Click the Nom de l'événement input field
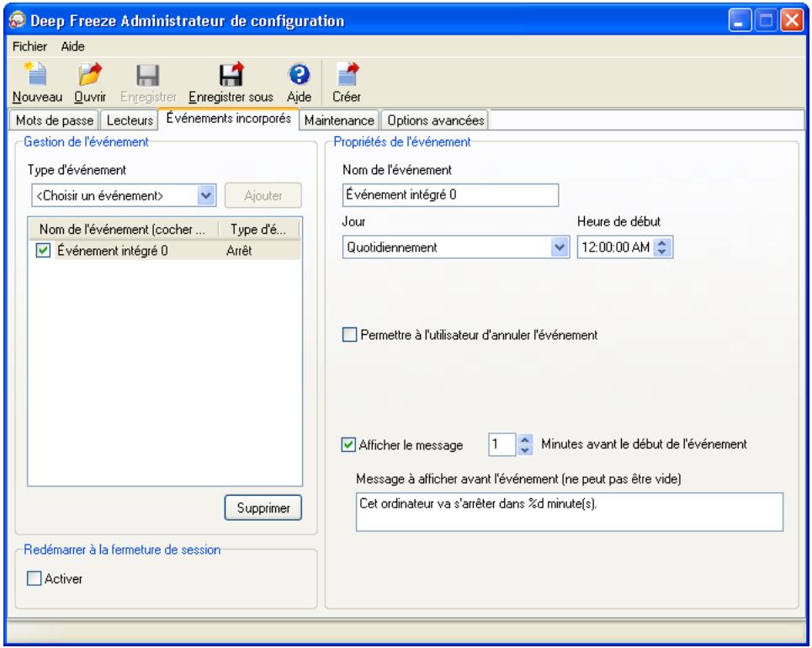 click(450, 194)
